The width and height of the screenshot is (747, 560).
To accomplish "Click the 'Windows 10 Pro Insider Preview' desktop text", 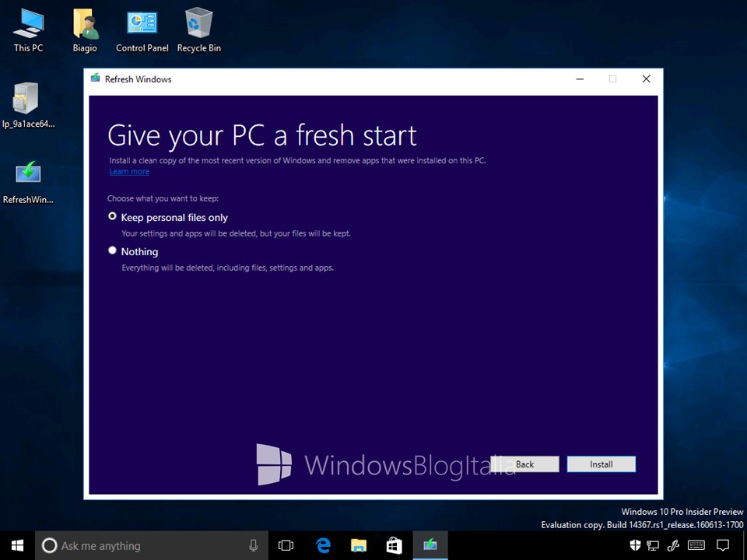I will click(682, 512).
